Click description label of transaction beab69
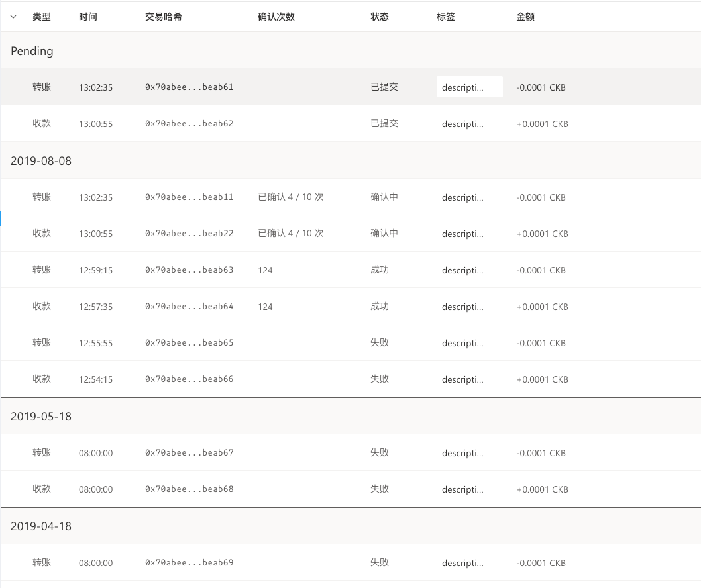Viewport: 701px width, 588px height. click(462, 563)
